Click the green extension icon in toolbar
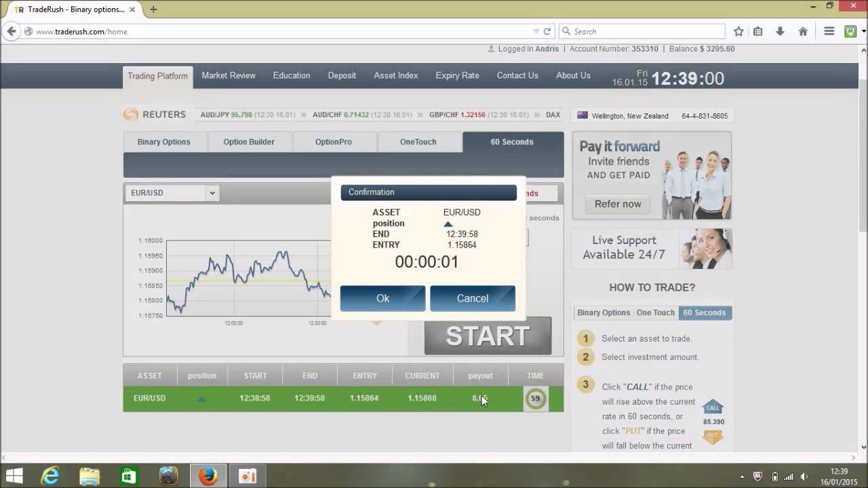Screen dimensions: 868x488 tap(850, 31)
